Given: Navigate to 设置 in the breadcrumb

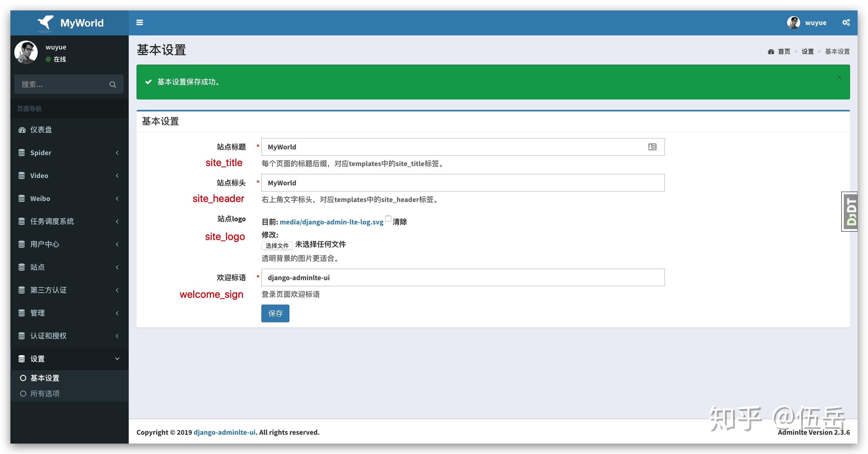Looking at the screenshot, I should coord(808,51).
